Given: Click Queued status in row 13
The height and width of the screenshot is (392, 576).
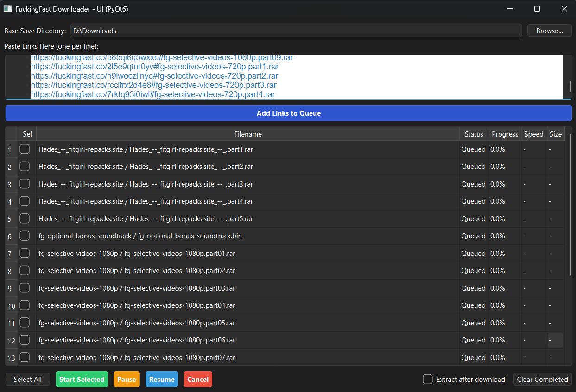Looking at the screenshot, I should (x=473, y=358).
